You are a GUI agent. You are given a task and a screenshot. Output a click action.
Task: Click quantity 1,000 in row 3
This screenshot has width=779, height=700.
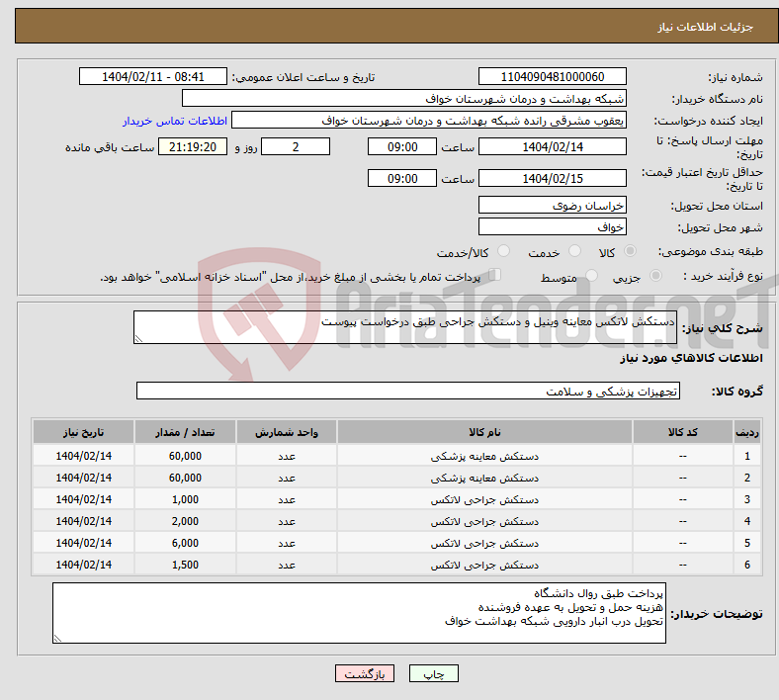(x=185, y=499)
